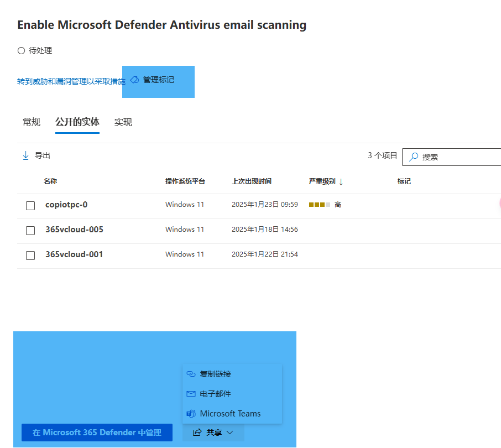Choose 复制链接 from the share menu
Image resolution: width=501 pixels, height=448 pixels.
pos(232,374)
